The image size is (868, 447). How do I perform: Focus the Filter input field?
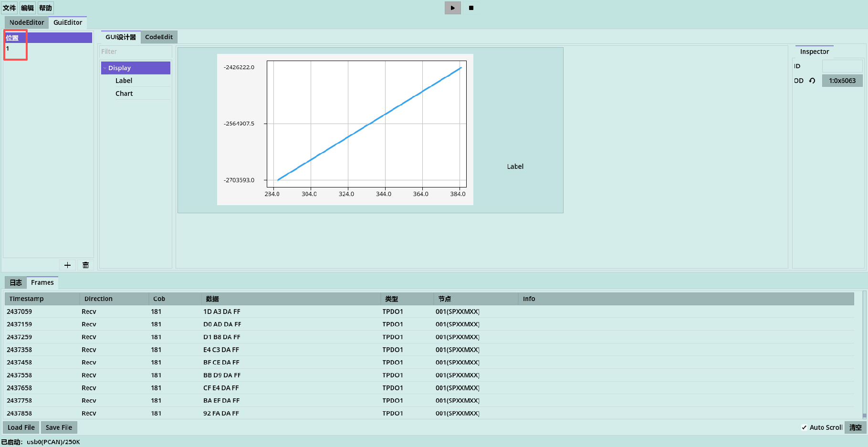[135, 52]
